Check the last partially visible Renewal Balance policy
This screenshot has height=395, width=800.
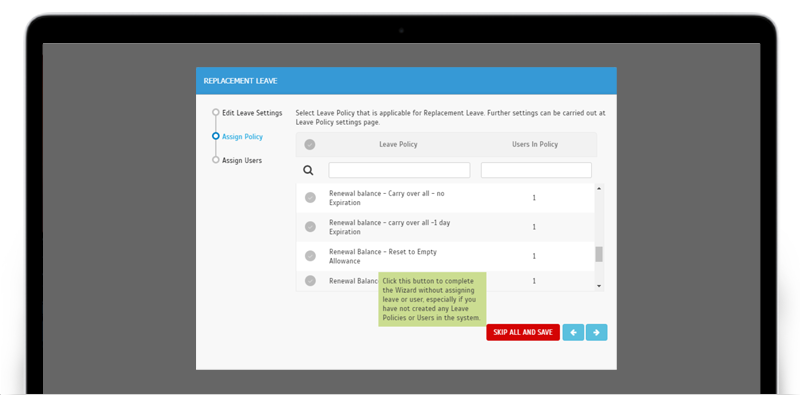click(310, 281)
